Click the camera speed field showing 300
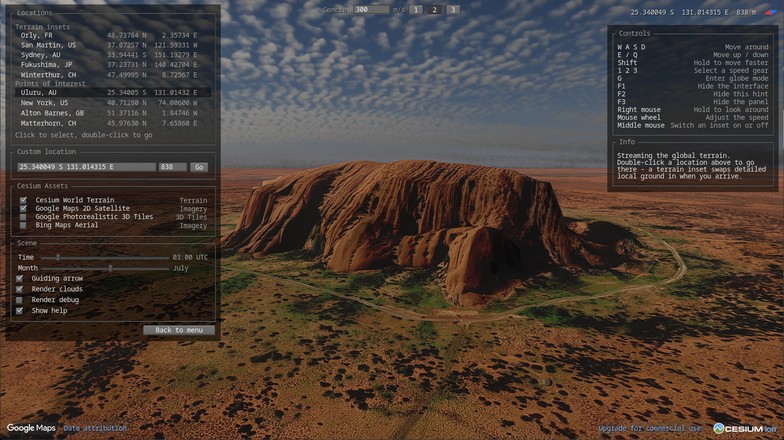Screen dimensions: 784x440 (x=371, y=10)
